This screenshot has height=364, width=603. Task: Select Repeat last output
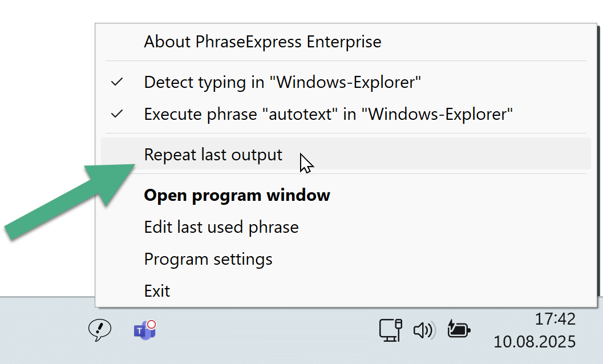[346, 154]
